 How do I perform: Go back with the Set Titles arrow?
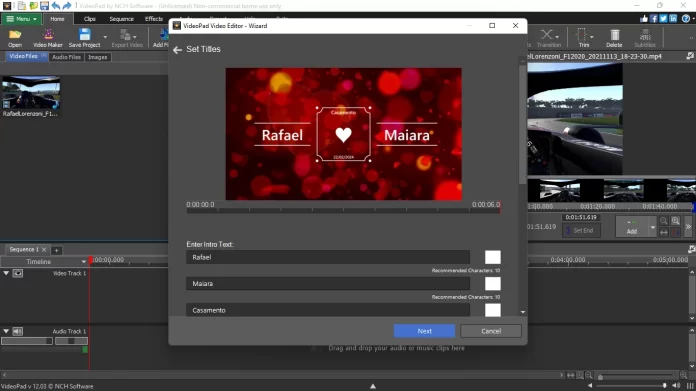(178, 50)
